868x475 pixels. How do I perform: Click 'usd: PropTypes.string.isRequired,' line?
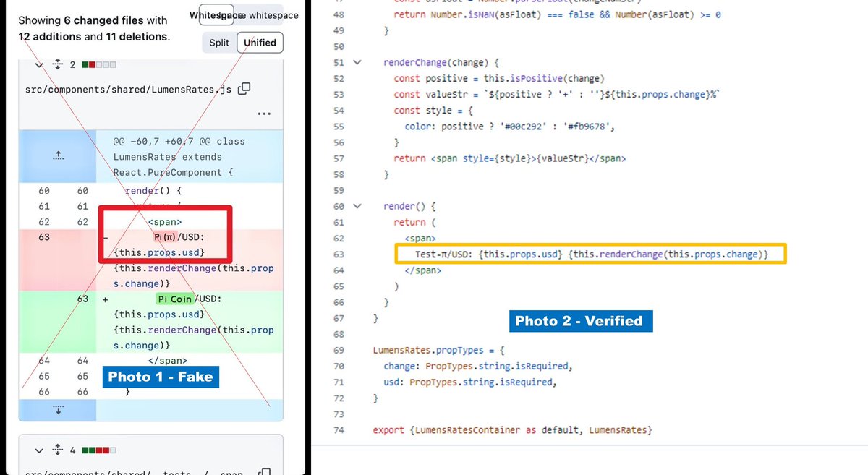coord(470,382)
